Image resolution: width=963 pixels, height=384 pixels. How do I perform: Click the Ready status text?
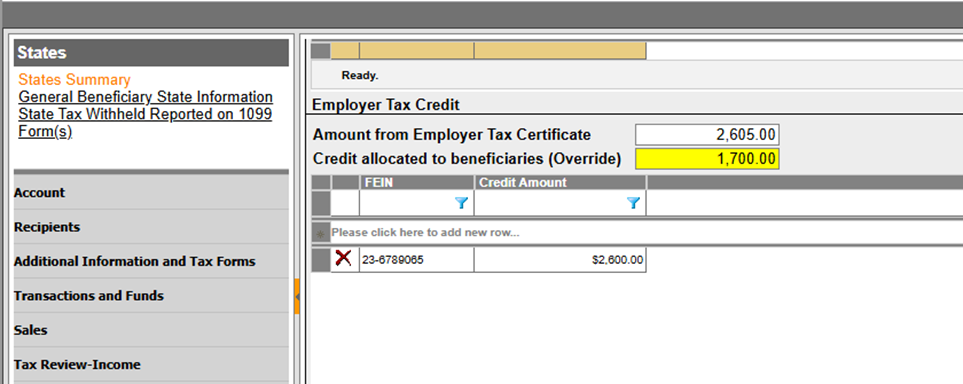coord(360,76)
